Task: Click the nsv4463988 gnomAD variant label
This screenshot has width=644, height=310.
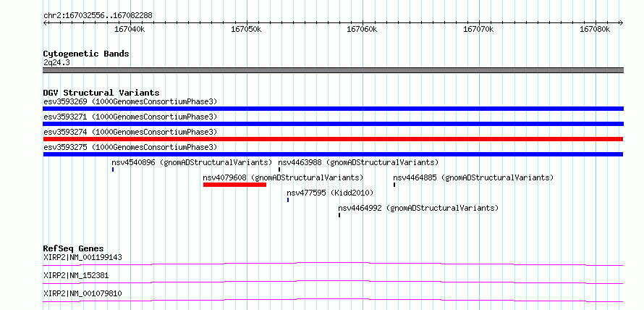Action: [x=359, y=162]
